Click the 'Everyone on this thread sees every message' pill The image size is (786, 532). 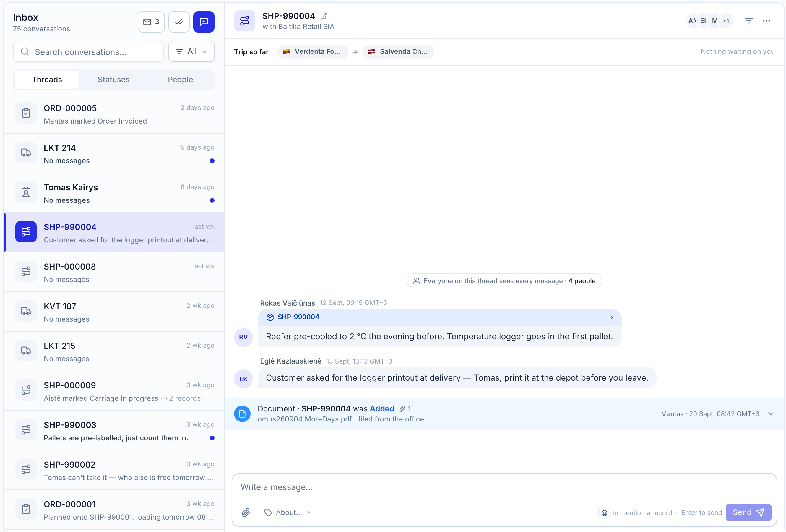click(x=504, y=281)
